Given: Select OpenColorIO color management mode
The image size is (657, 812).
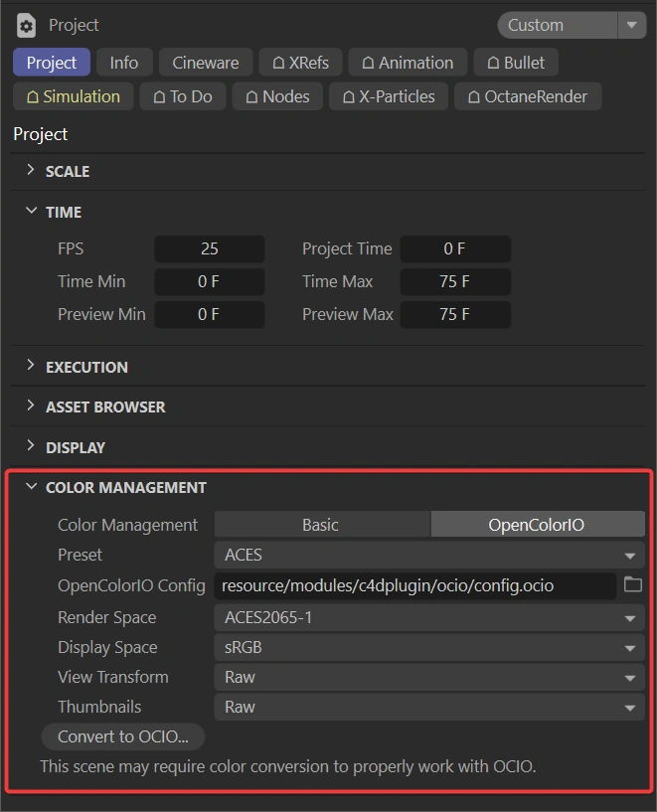Looking at the screenshot, I should tap(538, 525).
